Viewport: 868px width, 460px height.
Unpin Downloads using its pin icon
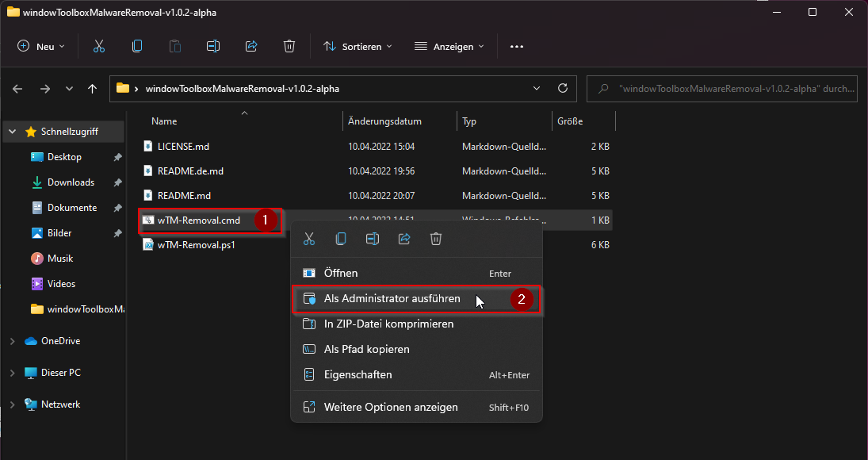(117, 182)
